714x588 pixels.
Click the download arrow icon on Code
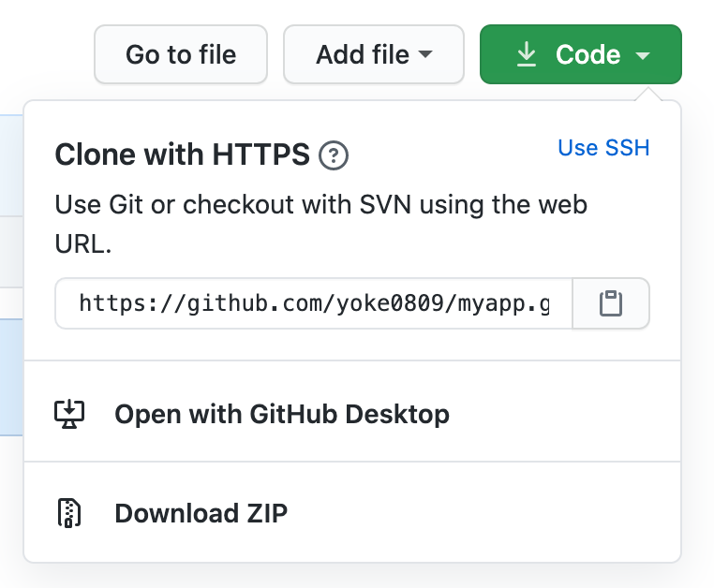point(527,54)
